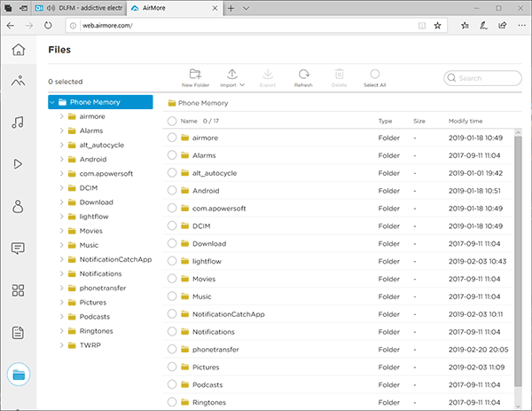This screenshot has width=532, height=411.
Task: Expand the Android tree folder
Action: (61, 159)
